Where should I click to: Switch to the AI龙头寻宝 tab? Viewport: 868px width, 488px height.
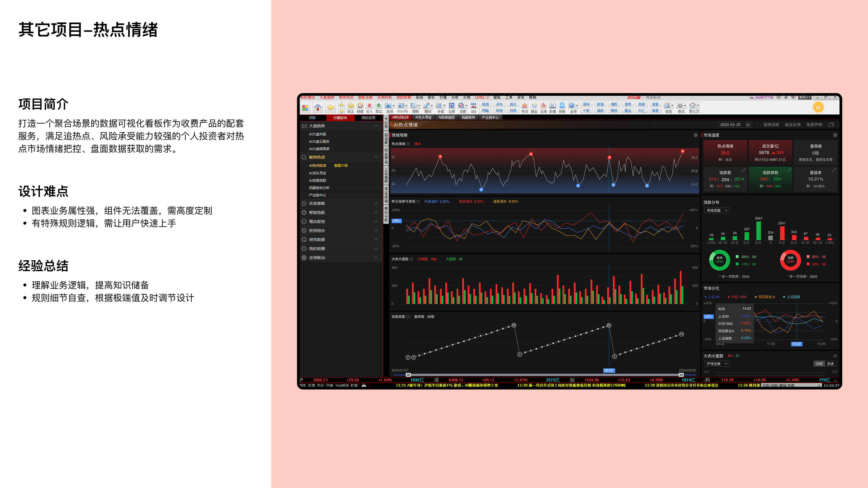[x=423, y=117]
